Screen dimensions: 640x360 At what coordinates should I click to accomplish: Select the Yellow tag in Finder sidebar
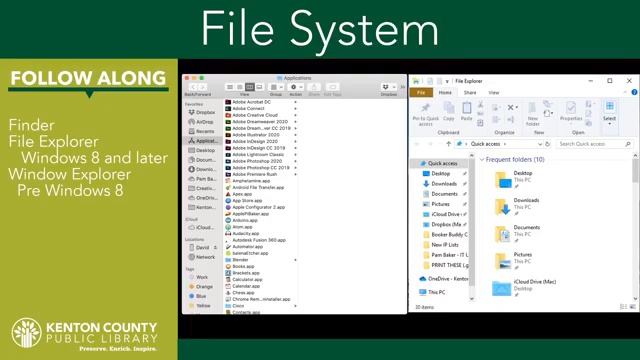[201, 305]
